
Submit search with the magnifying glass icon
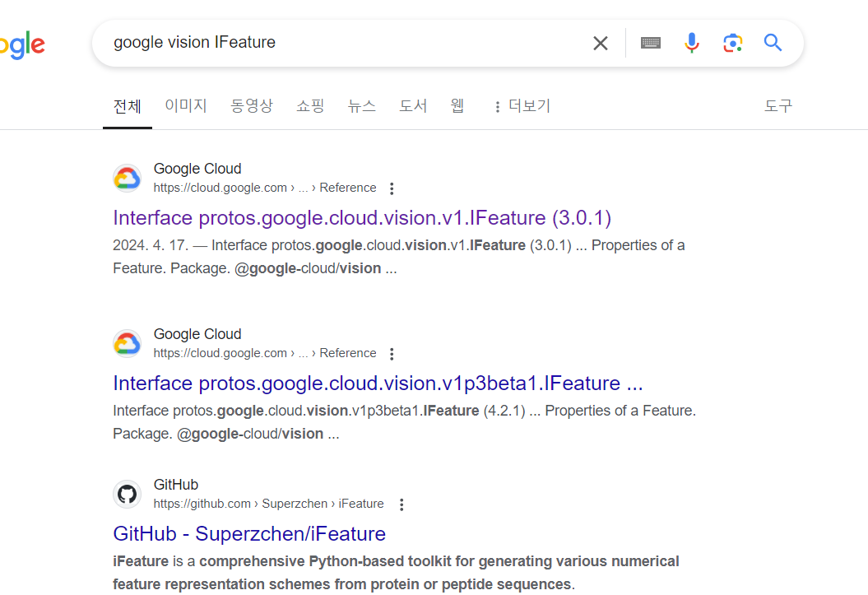pos(773,43)
